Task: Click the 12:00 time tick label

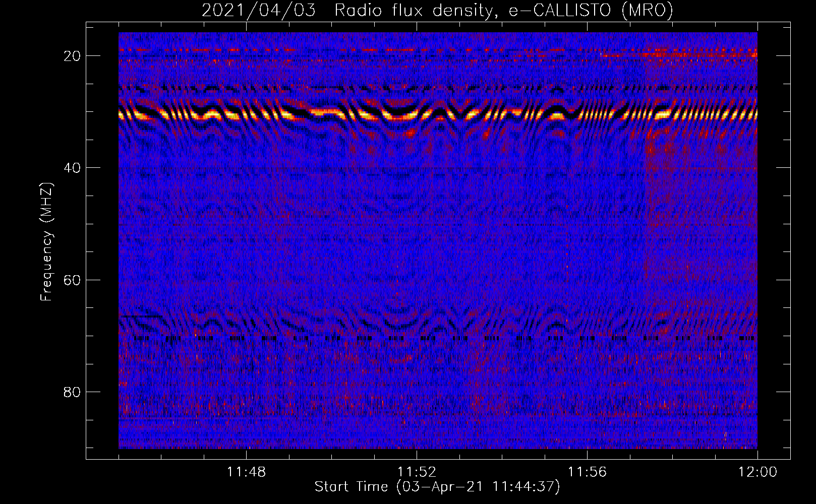Action: click(757, 472)
